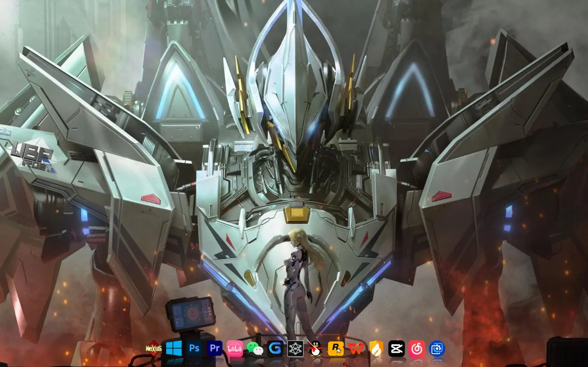The width and height of the screenshot is (588, 367).
Task: Open WeChat from the dock
Action: click(255, 349)
